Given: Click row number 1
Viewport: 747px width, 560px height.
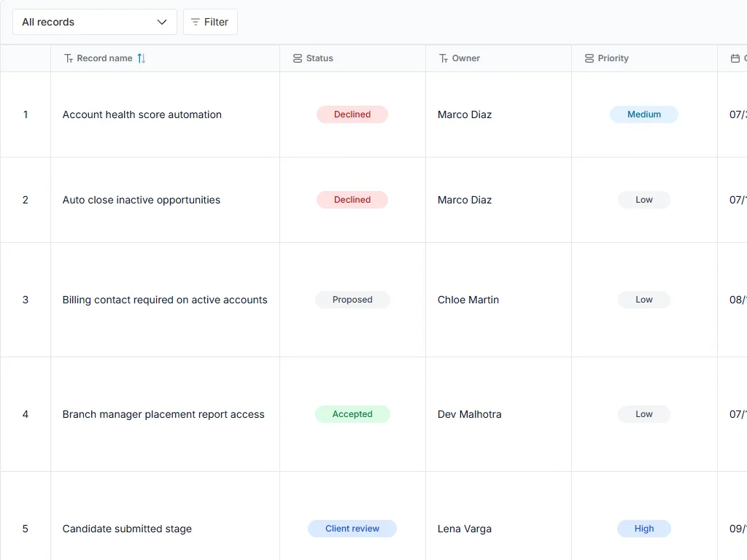Looking at the screenshot, I should [26, 114].
